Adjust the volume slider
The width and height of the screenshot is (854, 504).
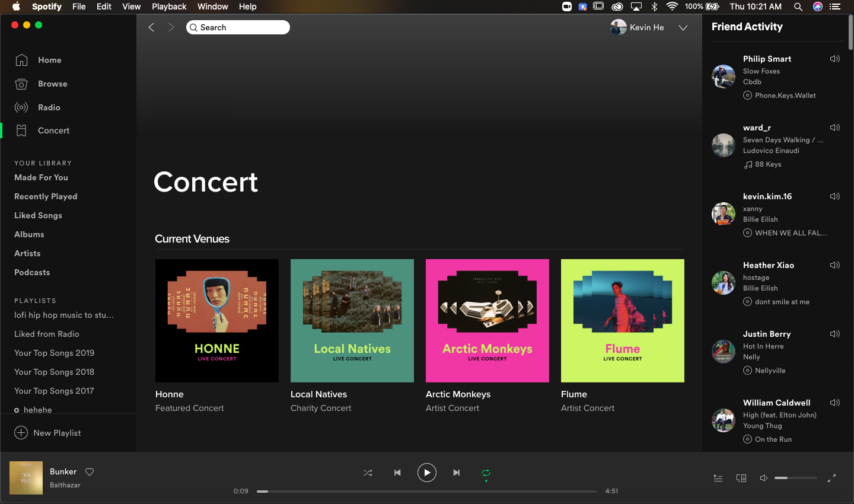tap(796, 478)
